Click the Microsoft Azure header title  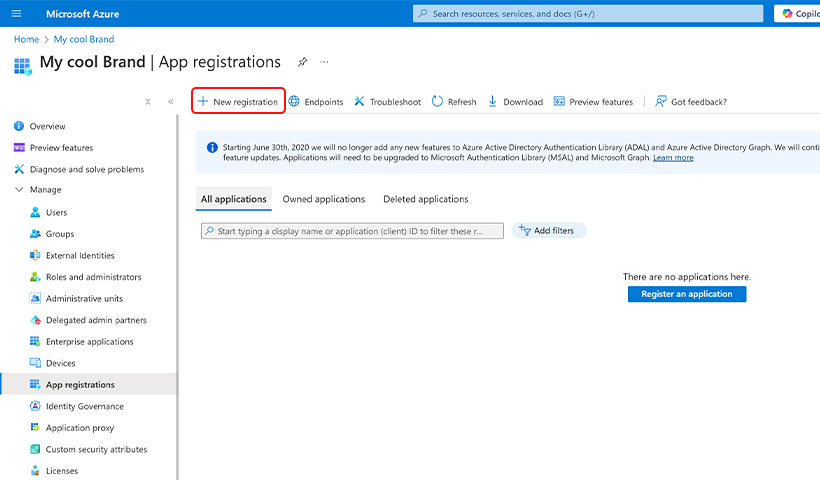pyautogui.click(x=82, y=14)
